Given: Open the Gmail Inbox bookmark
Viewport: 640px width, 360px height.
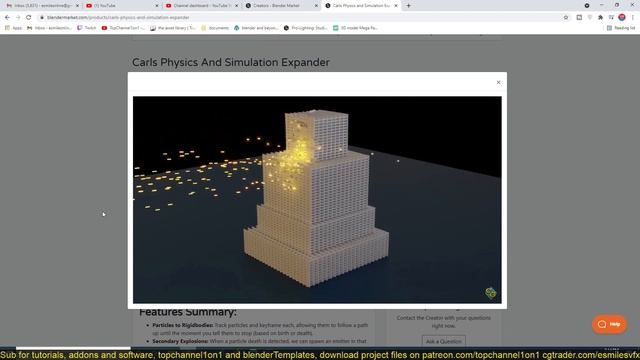Looking at the screenshot, I should 49,28.
